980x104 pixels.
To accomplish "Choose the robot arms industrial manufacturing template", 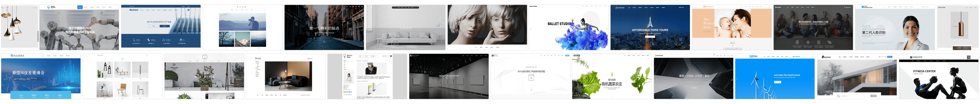I will point(79,27).
